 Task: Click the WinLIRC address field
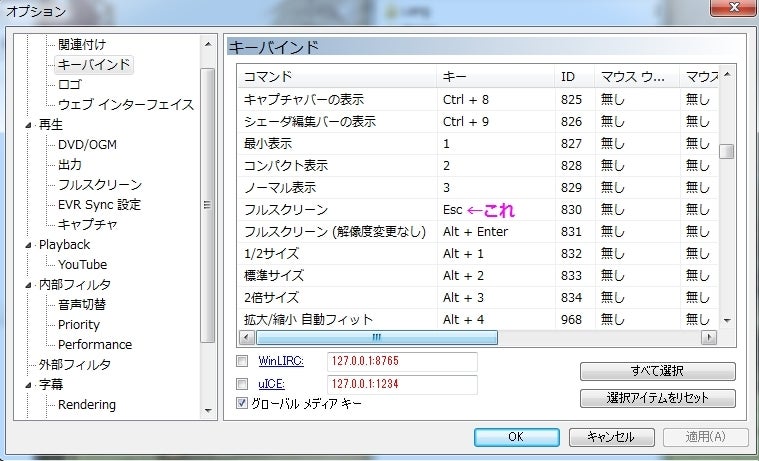click(x=402, y=361)
